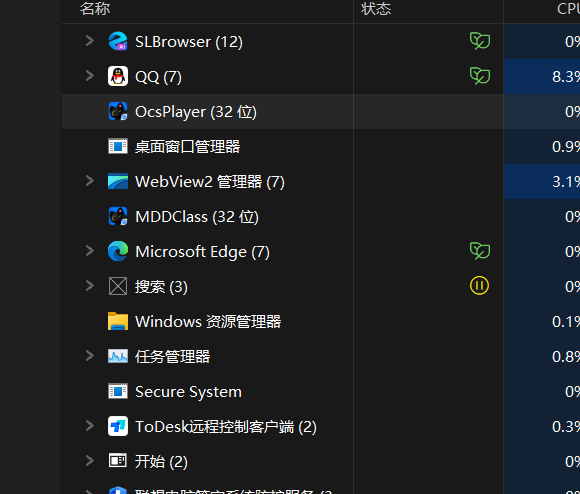Sort by the 名称 column header

point(95,9)
